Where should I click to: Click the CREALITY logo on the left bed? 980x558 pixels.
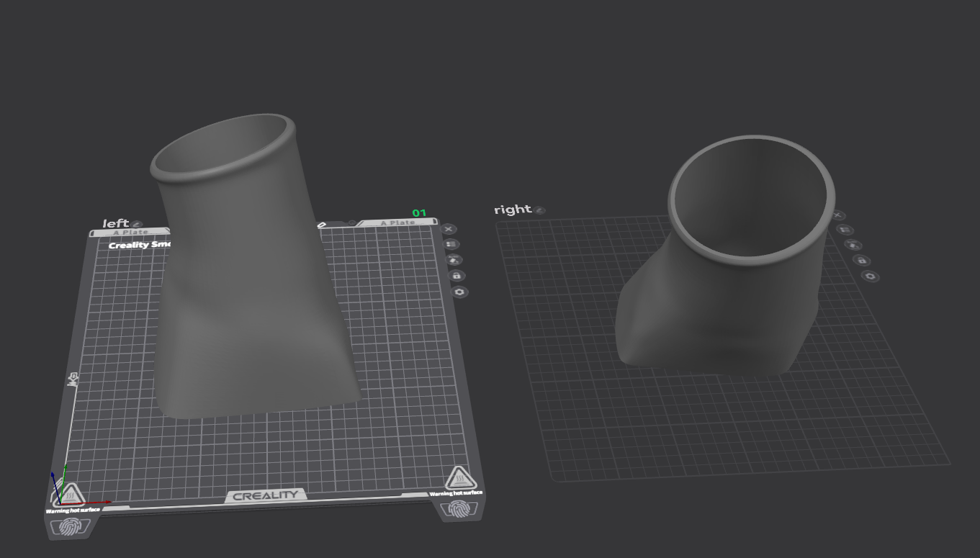[265, 495]
